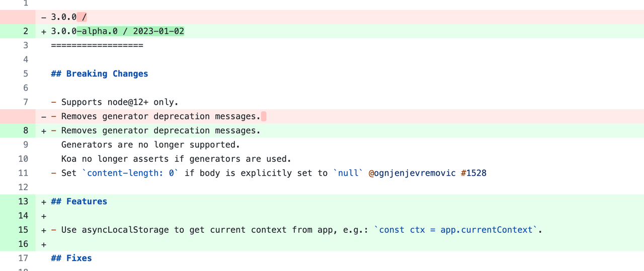Click the "==================" underline on line 3
Screen dimensions: 644x271
pyautogui.click(x=97, y=45)
